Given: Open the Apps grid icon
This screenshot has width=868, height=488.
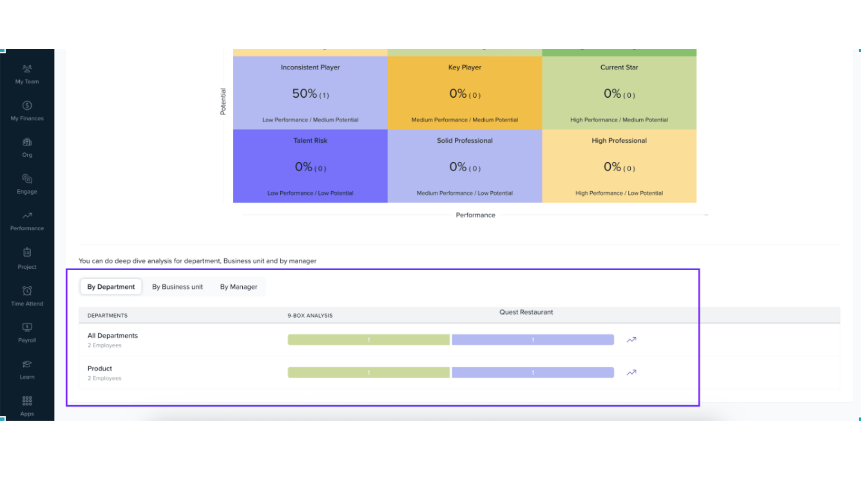Looking at the screenshot, I should [27, 401].
